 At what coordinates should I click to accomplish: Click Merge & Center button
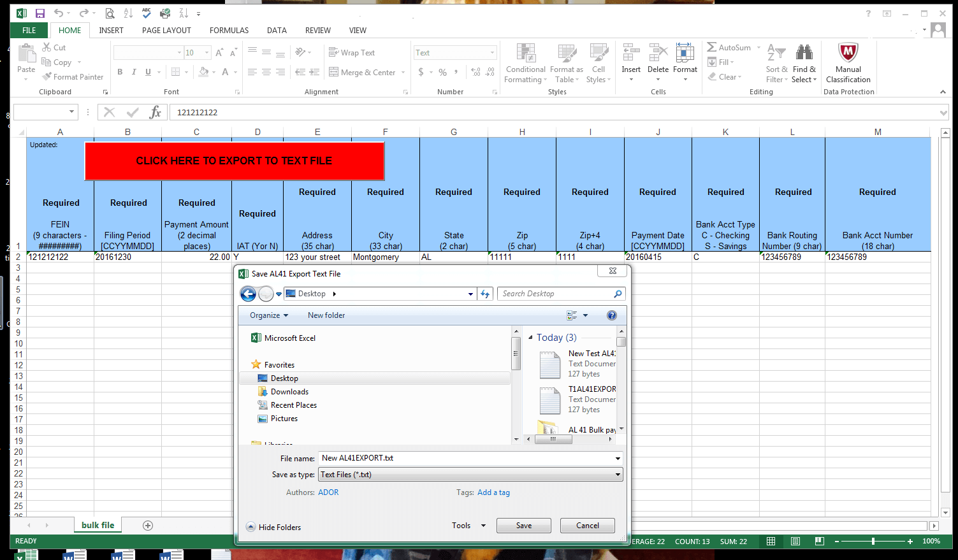tap(362, 73)
